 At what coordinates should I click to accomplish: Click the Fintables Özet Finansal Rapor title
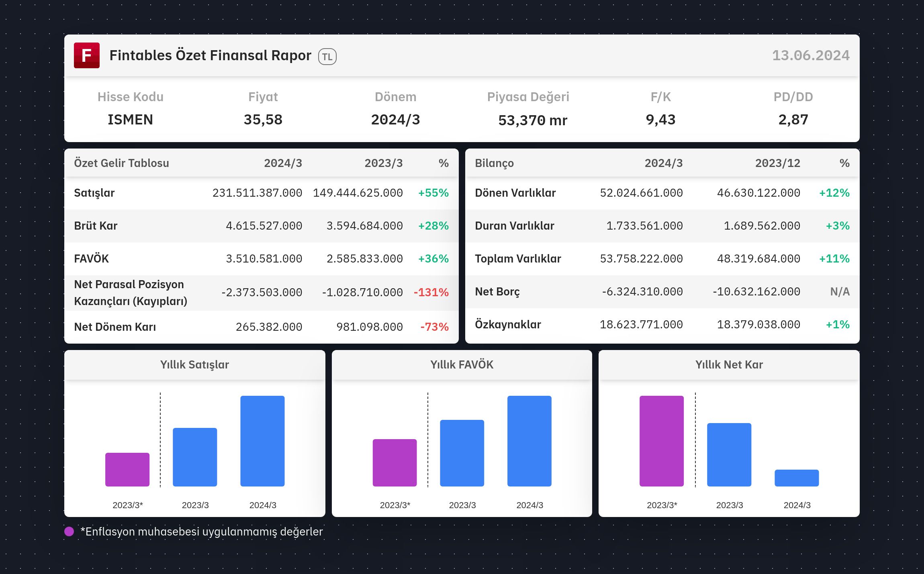coord(210,55)
